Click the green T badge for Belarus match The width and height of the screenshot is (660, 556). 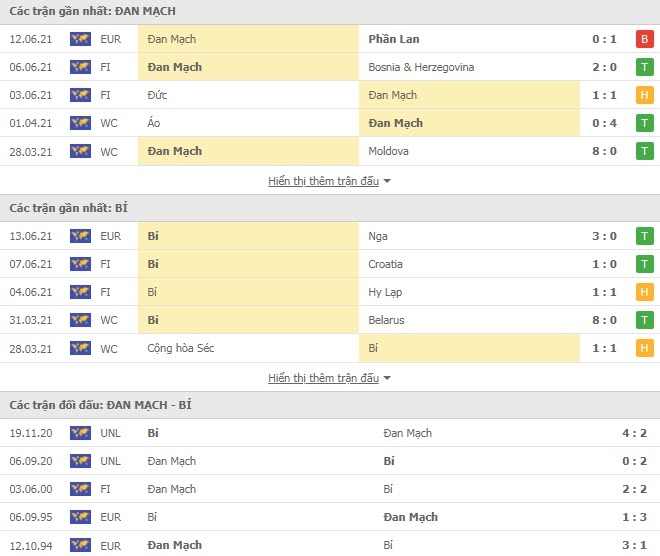tap(644, 320)
